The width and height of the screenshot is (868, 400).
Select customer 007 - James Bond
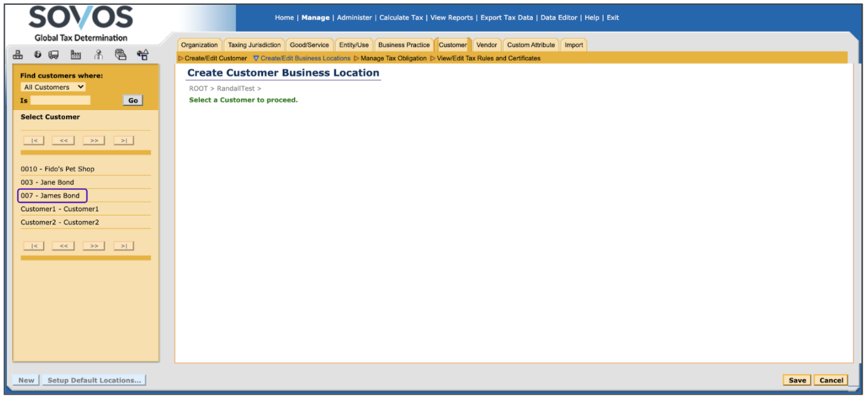click(52, 196)
